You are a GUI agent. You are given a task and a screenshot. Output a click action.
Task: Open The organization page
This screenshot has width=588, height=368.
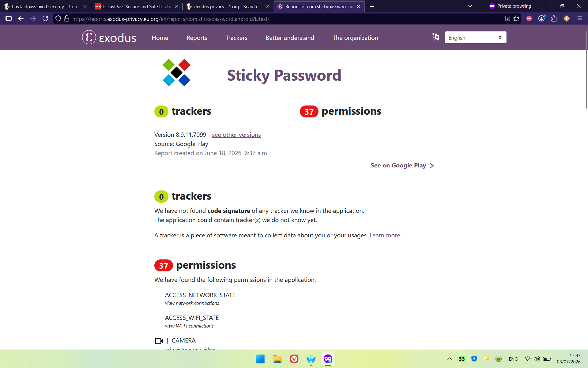coord(355,38)
